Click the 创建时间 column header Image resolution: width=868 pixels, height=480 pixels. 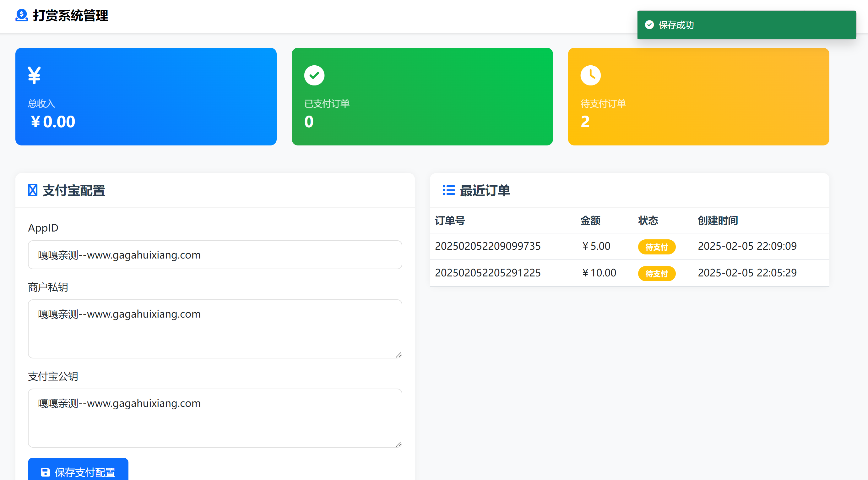point(718,221)
